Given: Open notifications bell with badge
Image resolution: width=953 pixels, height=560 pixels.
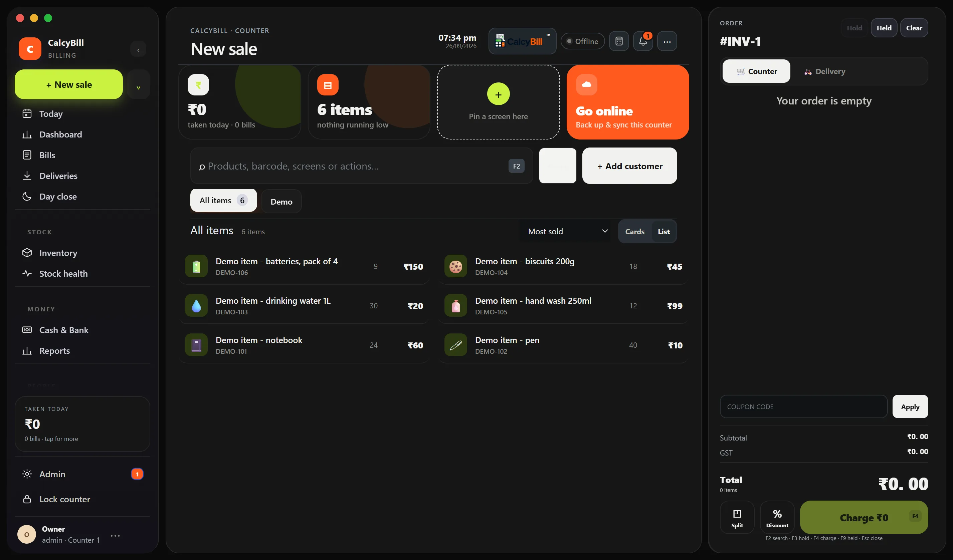Looking at the screenshot, I should pyautogui.click(x=643, y=41).
